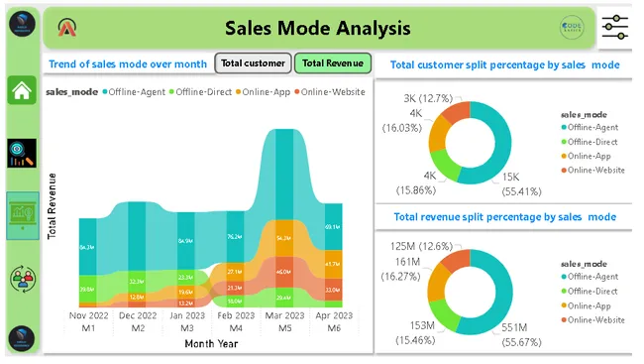Click the Nov 2022 Offline-Direct 39.8M segment
Viewport: 644px width, 364px height.
coord(87,289)
